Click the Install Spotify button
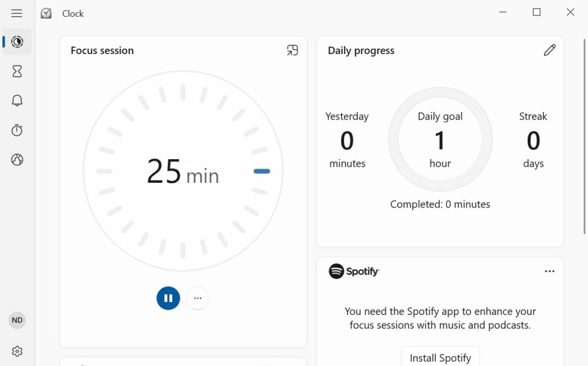Screen dimensions: 588x366 tap(440, 357)
